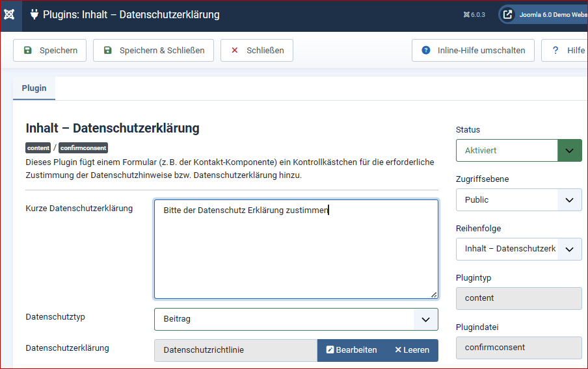588x369 pixels.
Task: Open the Status dropdown showing Aktiviert
Action: pyautogui.click(x=518, y=150)
